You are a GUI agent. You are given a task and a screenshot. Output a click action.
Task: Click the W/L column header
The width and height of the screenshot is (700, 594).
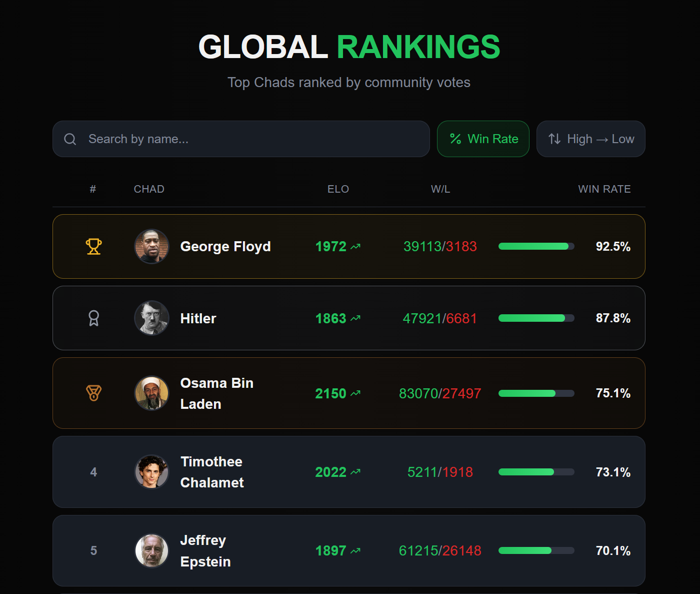(440, 189)
